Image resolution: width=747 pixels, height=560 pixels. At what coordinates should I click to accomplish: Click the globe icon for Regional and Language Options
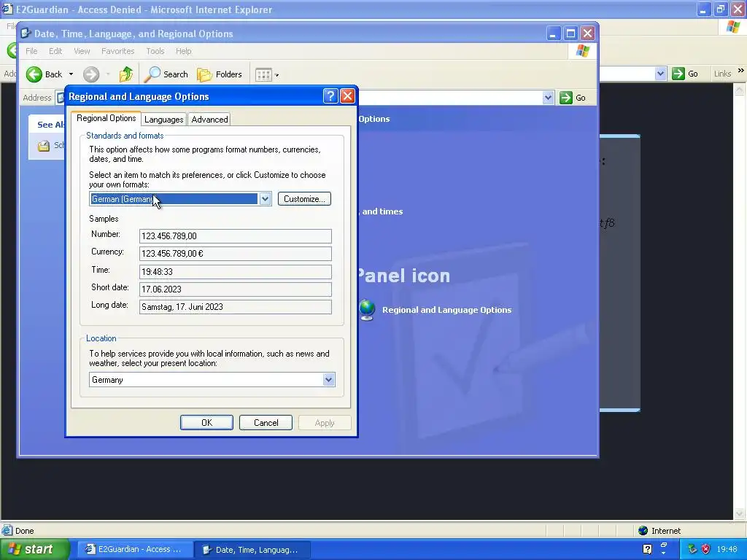pos(367,310)
